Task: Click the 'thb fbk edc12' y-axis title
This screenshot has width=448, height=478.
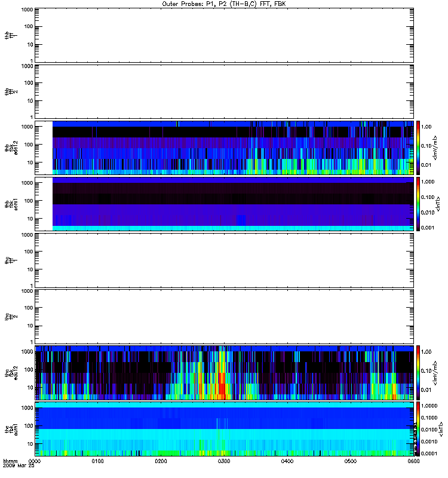Action: 11,148
